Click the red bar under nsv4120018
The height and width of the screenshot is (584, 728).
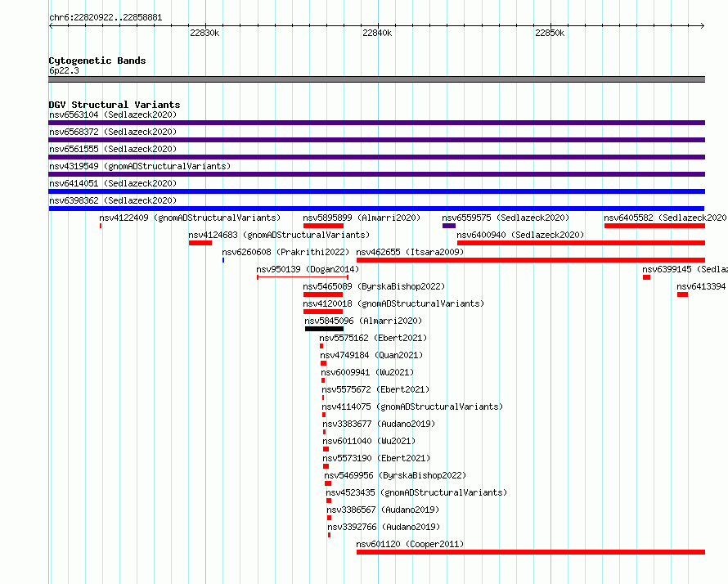coord(322,312)
